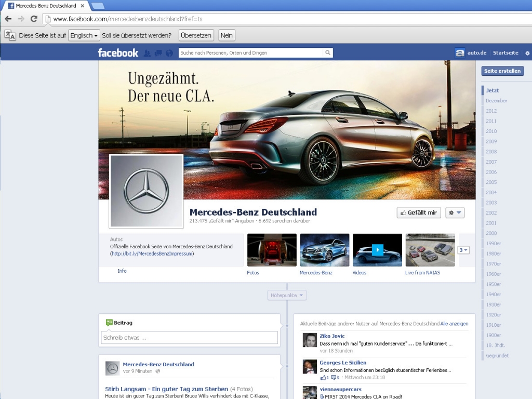Viewport: 532px width, 399px height.
Task: Reload the page with the refresh icon
Action: [34, 19]
